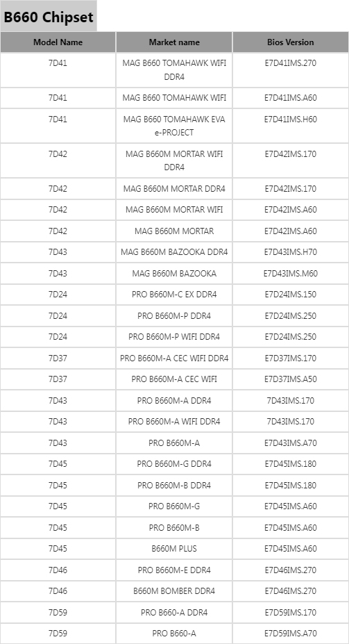
Task: Click MAG B660 TOMAHAWK WIFI DDR4 cell
Action: 174,70
